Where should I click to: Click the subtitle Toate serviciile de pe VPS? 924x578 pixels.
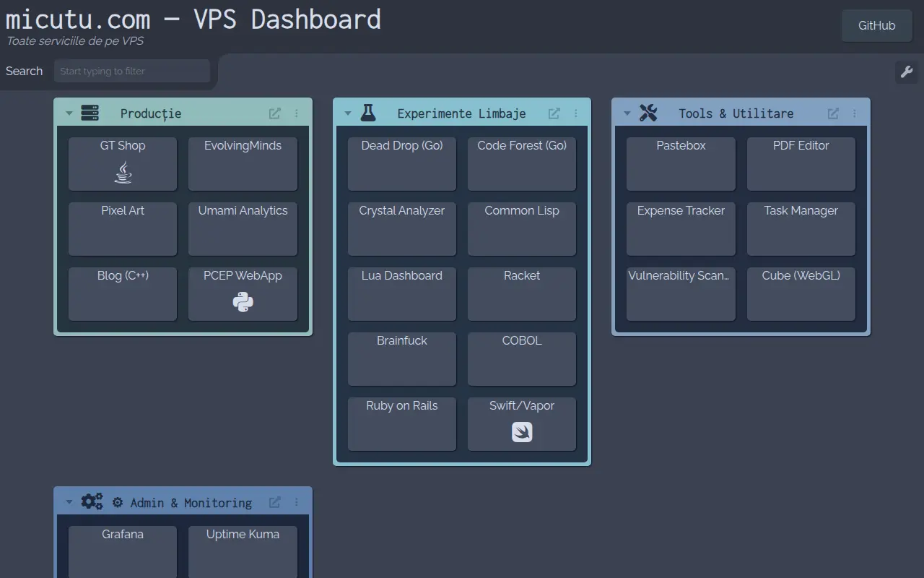click(x=75, y=41)
